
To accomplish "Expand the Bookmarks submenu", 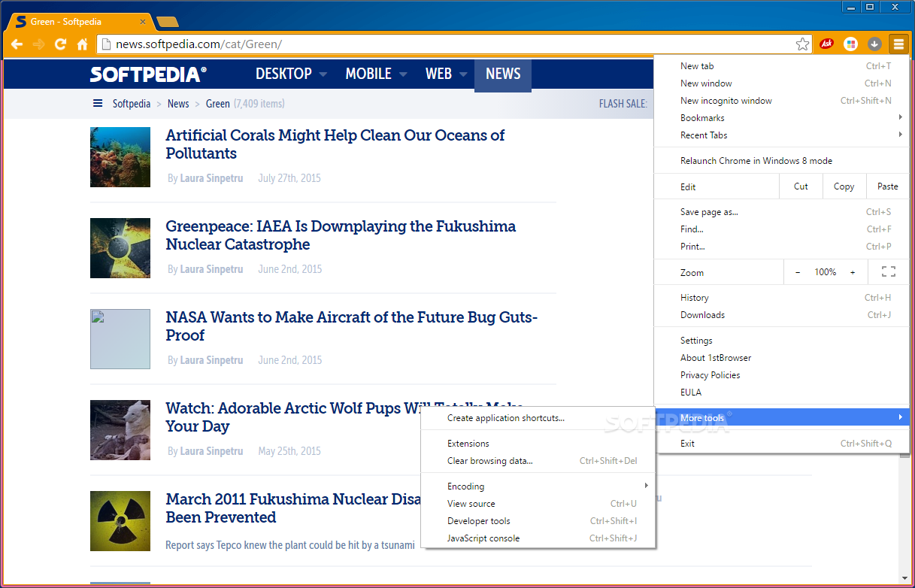I will [782, 118].
